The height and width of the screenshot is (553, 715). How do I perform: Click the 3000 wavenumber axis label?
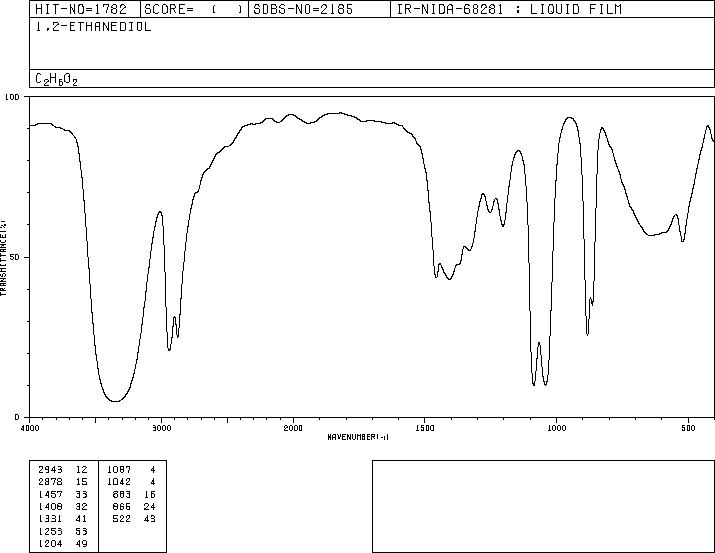161,428
